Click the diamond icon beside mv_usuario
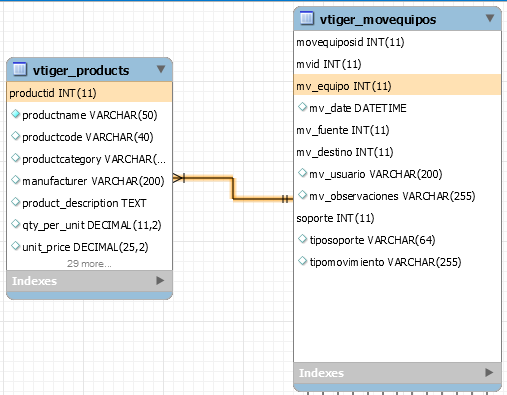 pyautogui.click(x=302, y=173)
